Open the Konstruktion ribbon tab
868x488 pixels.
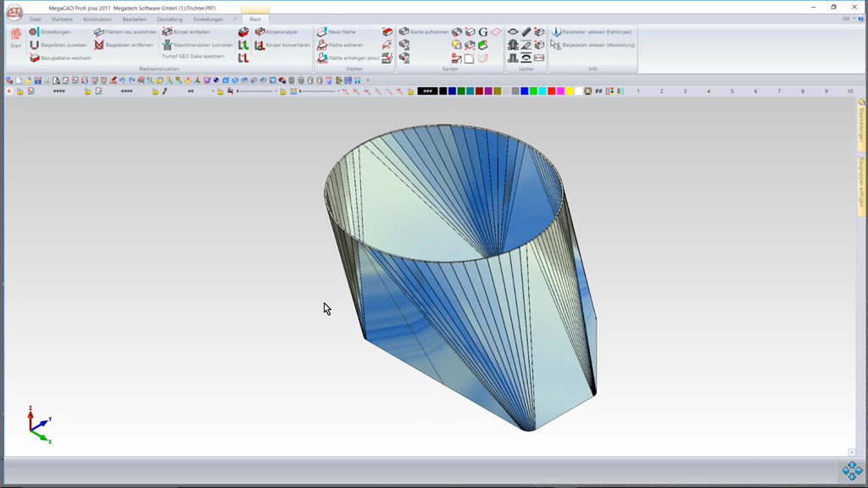point(97,19)
